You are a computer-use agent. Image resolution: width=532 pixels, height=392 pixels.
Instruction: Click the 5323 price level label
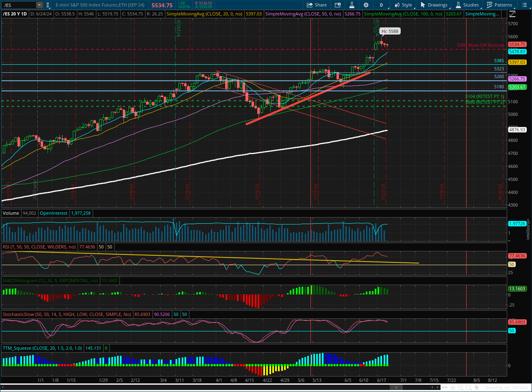499,69
